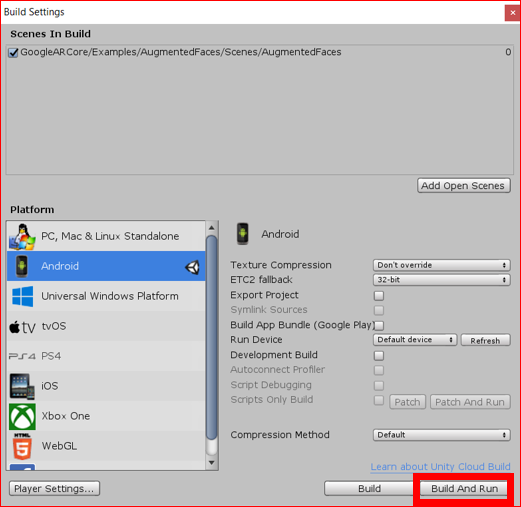Toggle the Autoconnect Profiler checkbox

click(x=379, y=370)
